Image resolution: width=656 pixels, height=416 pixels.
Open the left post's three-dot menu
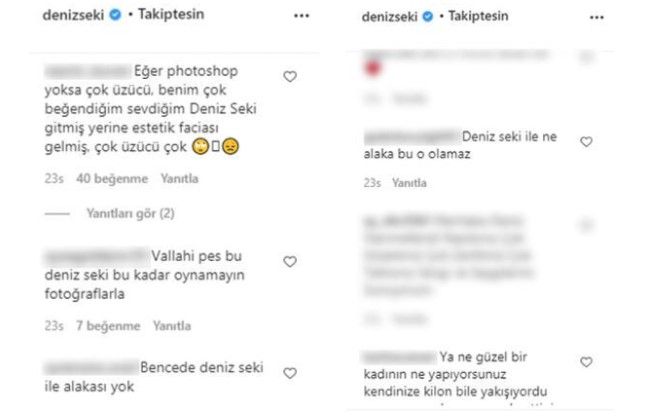click(x=301, y=16)
